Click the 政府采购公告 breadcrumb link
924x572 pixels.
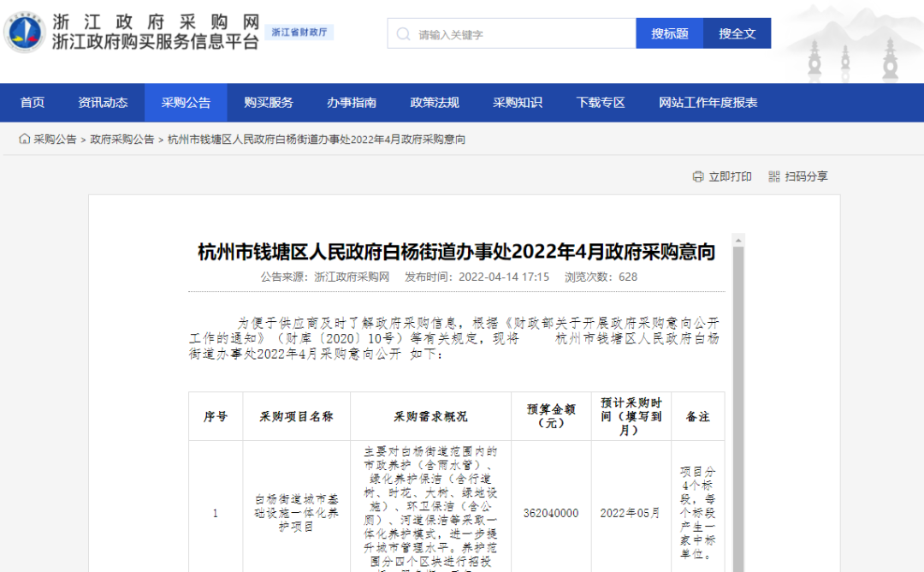tap(122, 139)
